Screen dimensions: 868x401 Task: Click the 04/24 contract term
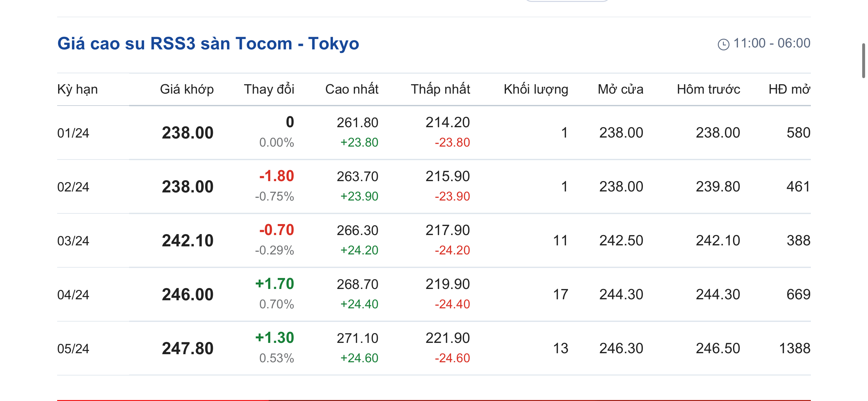pos(73,295)
